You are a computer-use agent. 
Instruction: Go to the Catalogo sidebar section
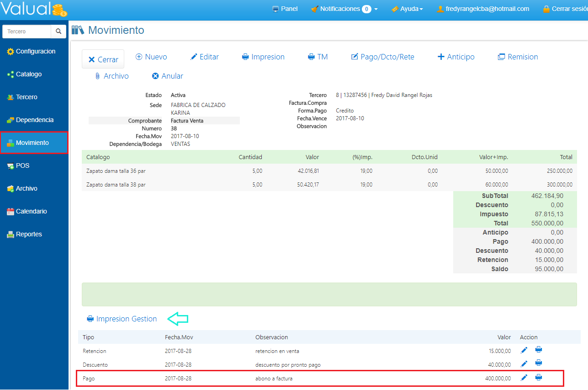(28, 74)
